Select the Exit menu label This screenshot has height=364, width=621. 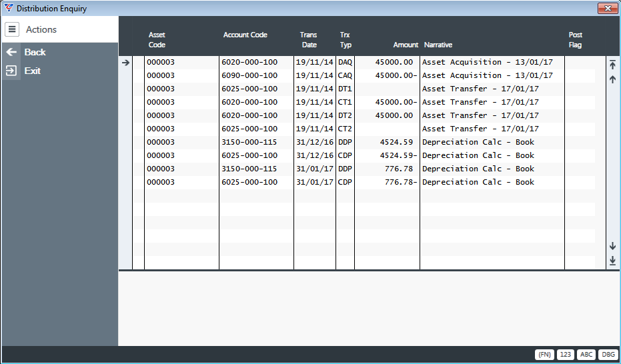[x=33, y=71]
